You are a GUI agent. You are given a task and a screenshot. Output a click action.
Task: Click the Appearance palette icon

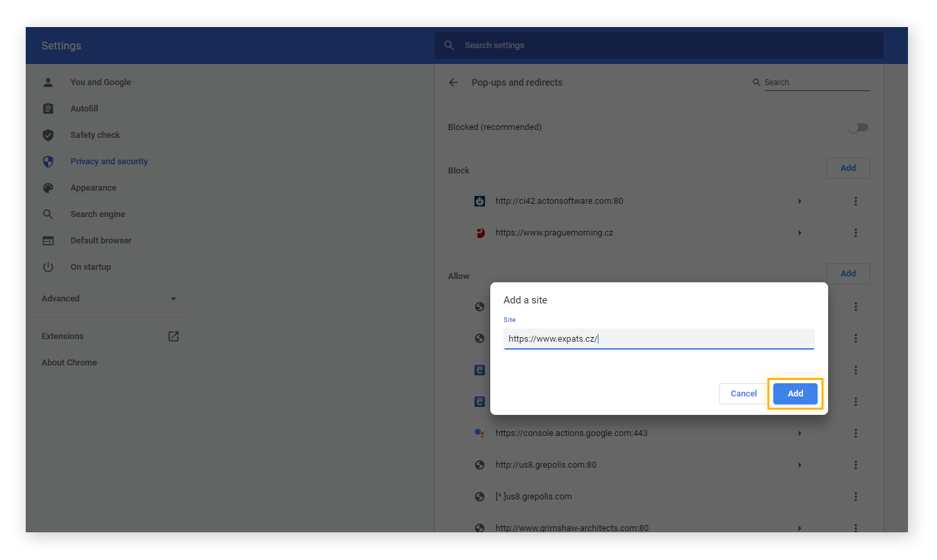(x=48, y=187)
